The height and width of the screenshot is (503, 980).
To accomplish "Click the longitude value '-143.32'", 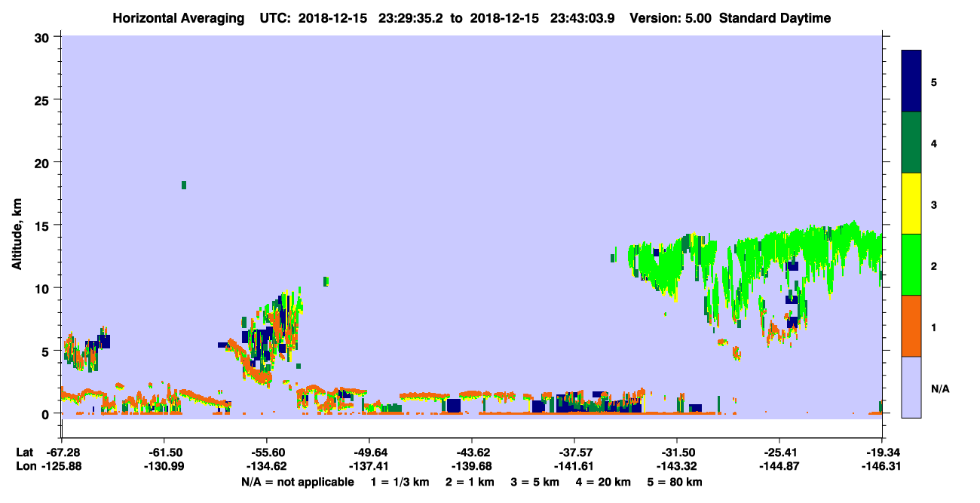I will (x=677, y=466).
